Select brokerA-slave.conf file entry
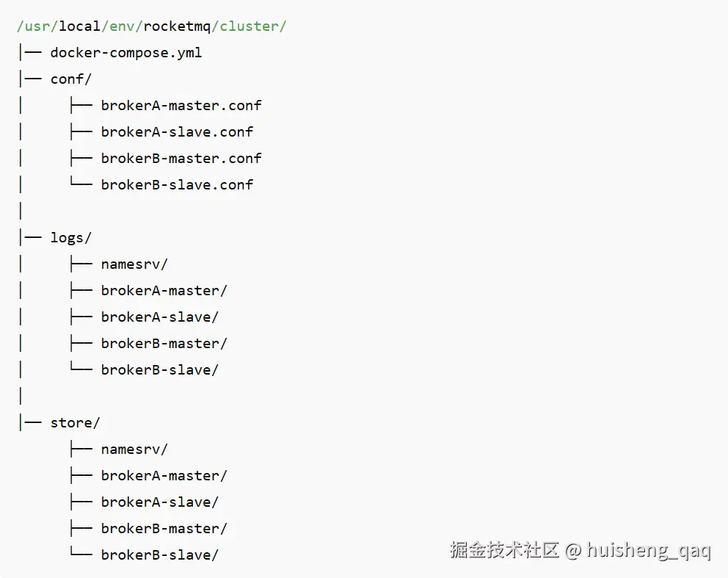728x578 pixels. point(177,132)
